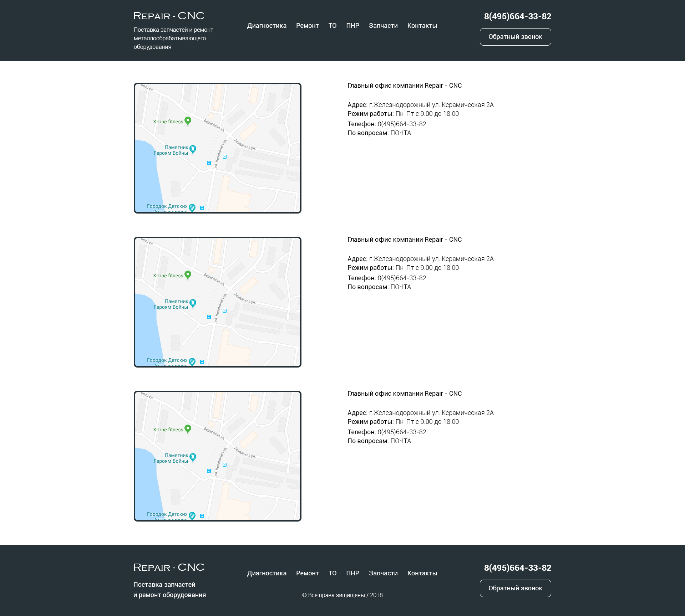Viewport: 685px width, 616px height.
Task: Click the war memorial marker in first map
Action: click(193, 149)
